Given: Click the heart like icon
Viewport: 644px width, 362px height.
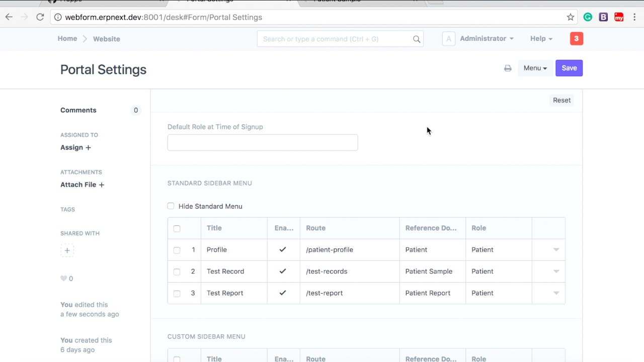Looking at the screenshot, I should pyautogui.click(x=63, y=279).
